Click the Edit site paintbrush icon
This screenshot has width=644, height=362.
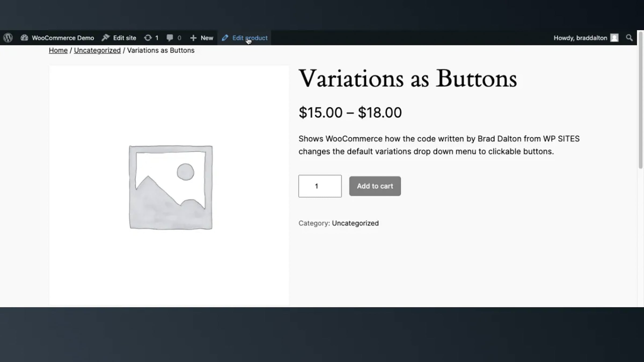[106, 38]
